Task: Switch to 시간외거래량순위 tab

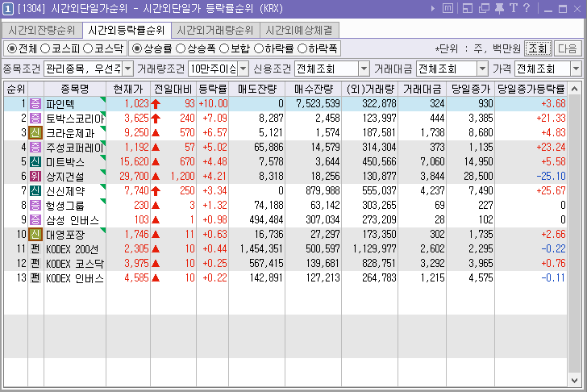Action: point(215,30)
